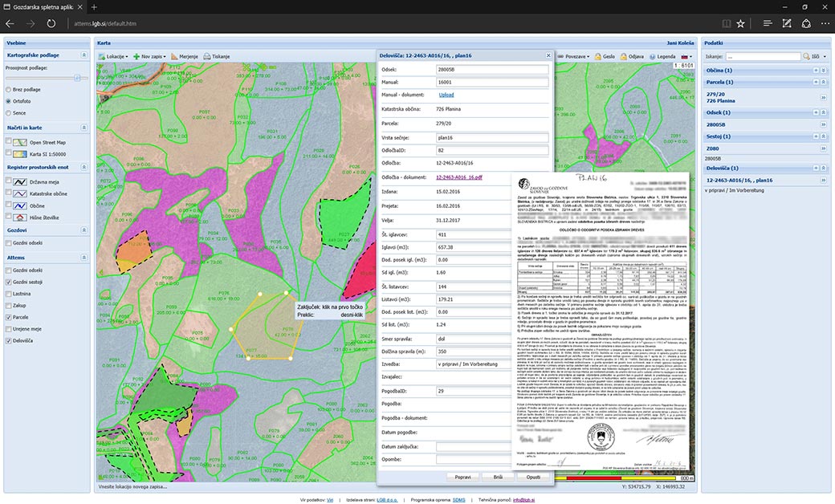
Task: Open the Lokacije menu
Action: point(114,57)
